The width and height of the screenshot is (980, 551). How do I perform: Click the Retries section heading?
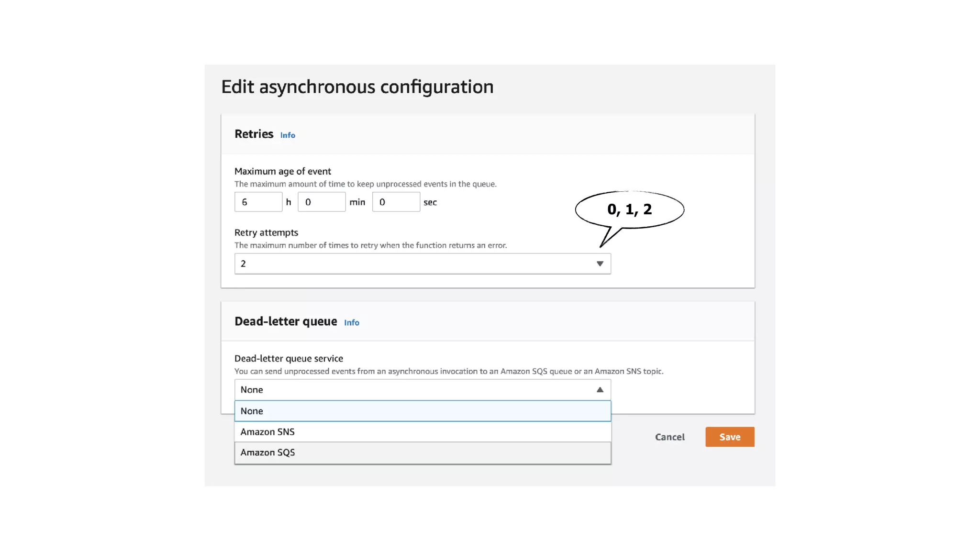[x=254, y=134]
